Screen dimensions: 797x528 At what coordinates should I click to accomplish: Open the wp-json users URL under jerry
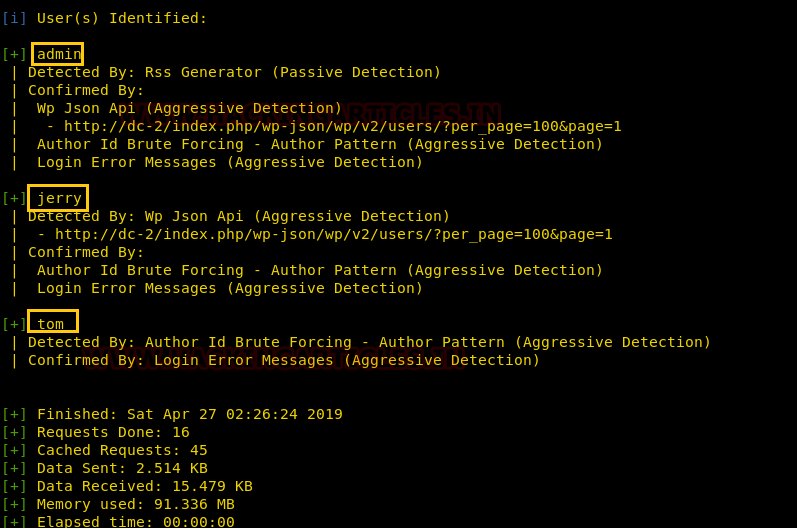tap(333, 234)
